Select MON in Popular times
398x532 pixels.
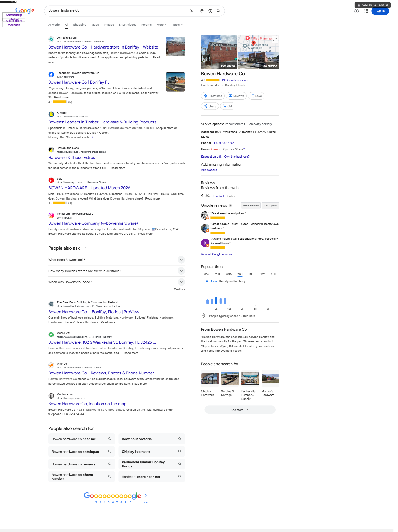coord(207,275)
